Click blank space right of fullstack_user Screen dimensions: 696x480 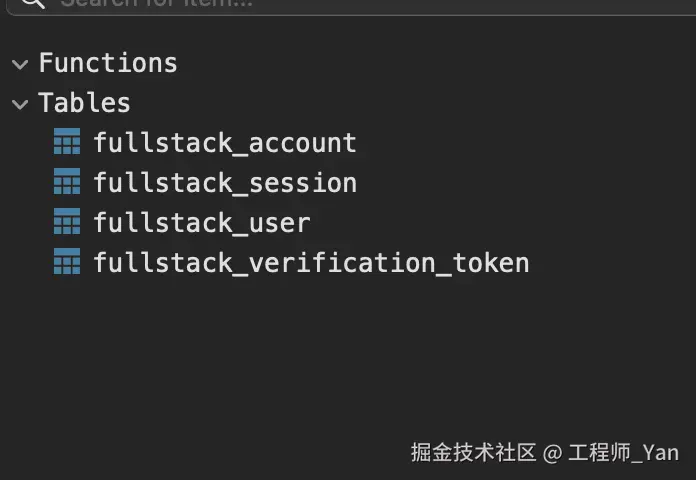coord(500,223)
